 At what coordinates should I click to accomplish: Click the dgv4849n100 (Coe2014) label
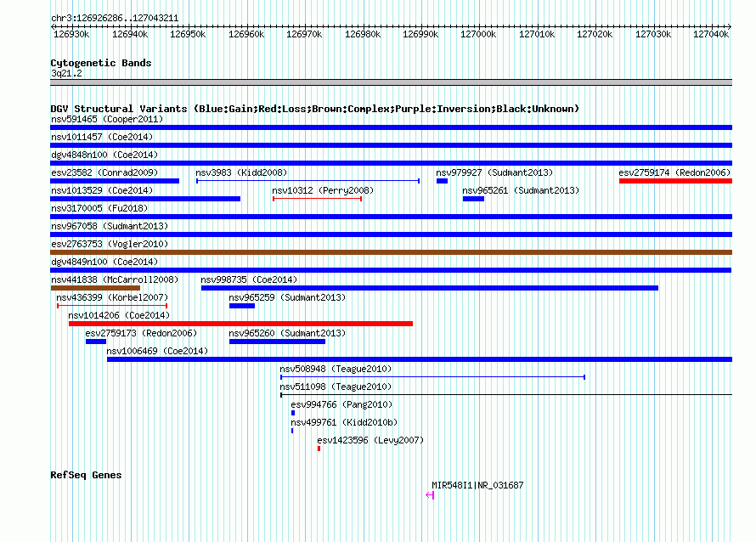tap(104, 262)
